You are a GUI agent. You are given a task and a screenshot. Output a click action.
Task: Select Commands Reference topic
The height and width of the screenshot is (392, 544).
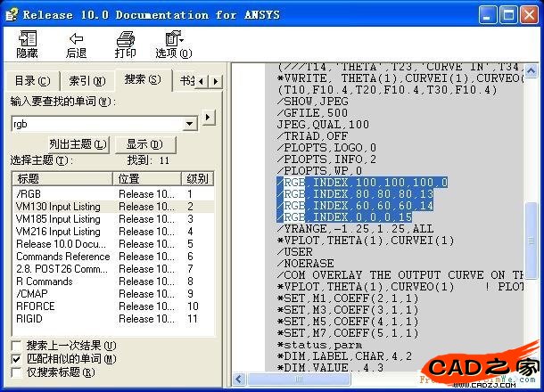[113, 257]
